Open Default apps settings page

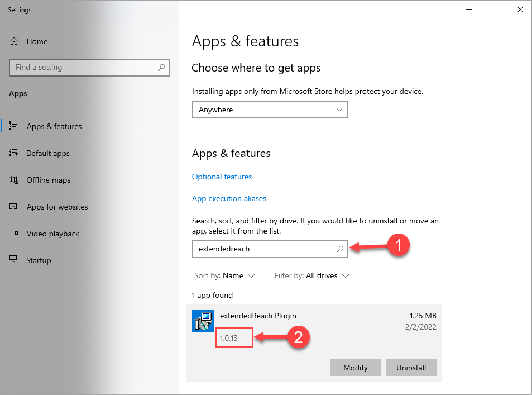click(x=48, y=153)
